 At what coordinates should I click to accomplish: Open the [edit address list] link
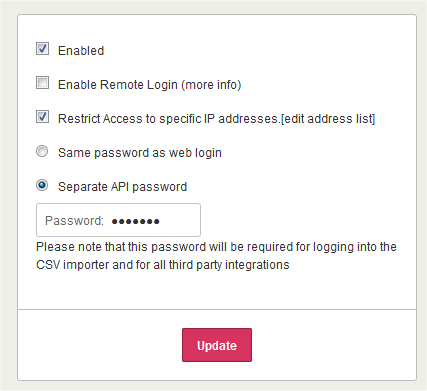pos(328,119)
